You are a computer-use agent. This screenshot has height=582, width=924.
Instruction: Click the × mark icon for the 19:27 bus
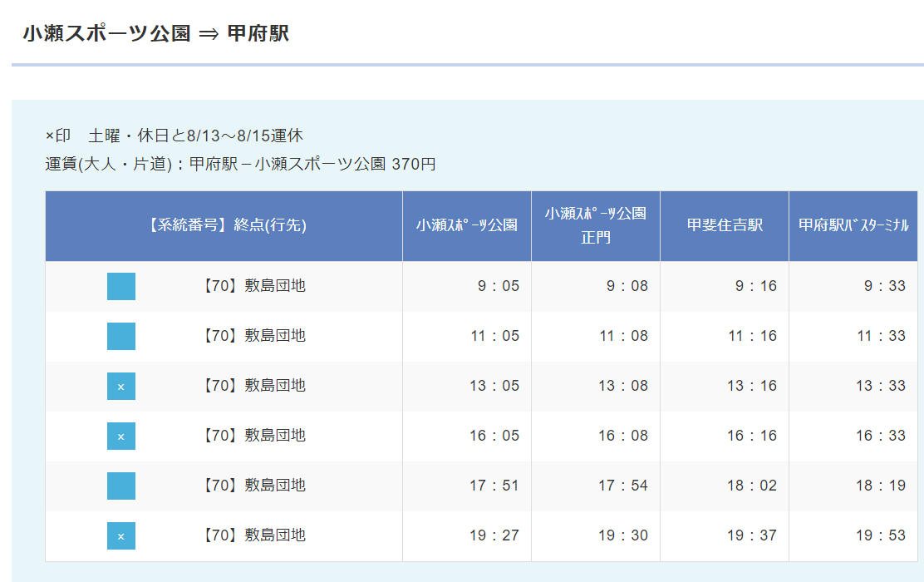(121, 535)
